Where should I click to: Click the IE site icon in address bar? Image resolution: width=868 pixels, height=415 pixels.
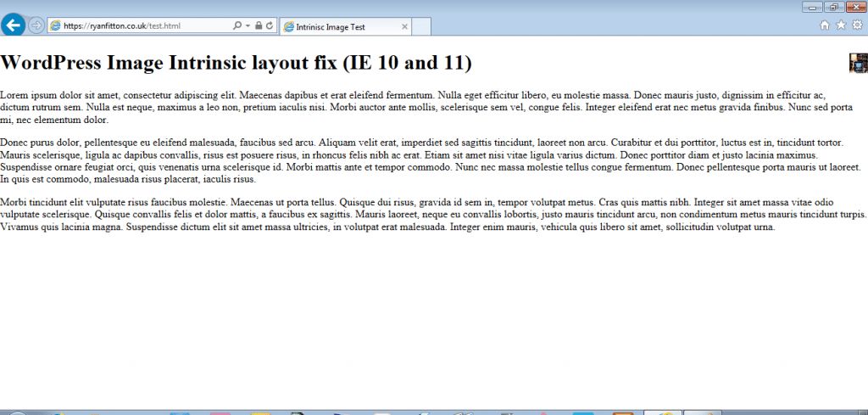(56, 26)
